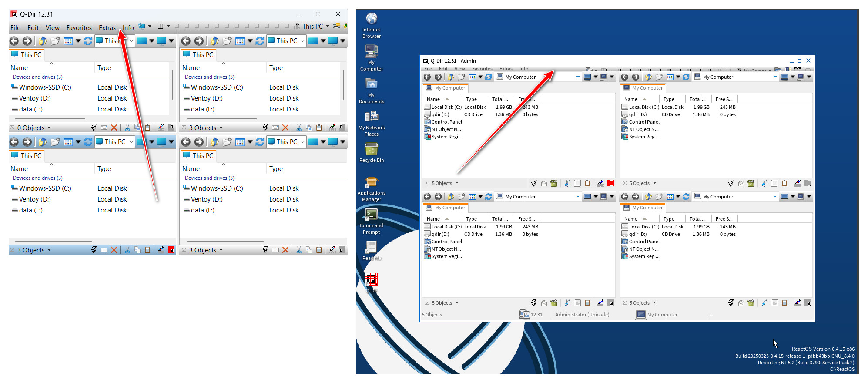Viewport: 868px width, 383px height.
Task: Select Local Disk (C:) in upper-right My Computer pane
Action: click(x=640, y=107)
